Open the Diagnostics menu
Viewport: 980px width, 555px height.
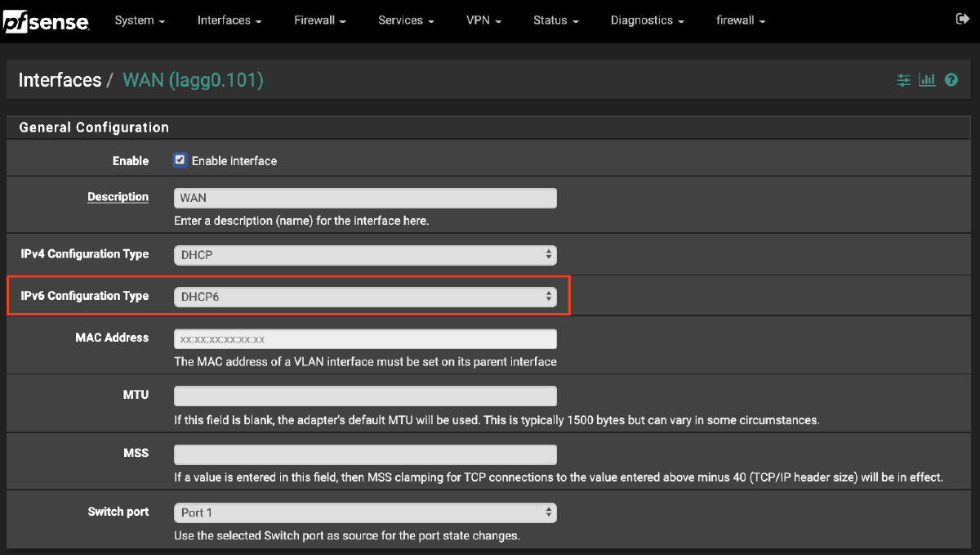(647, 20)
